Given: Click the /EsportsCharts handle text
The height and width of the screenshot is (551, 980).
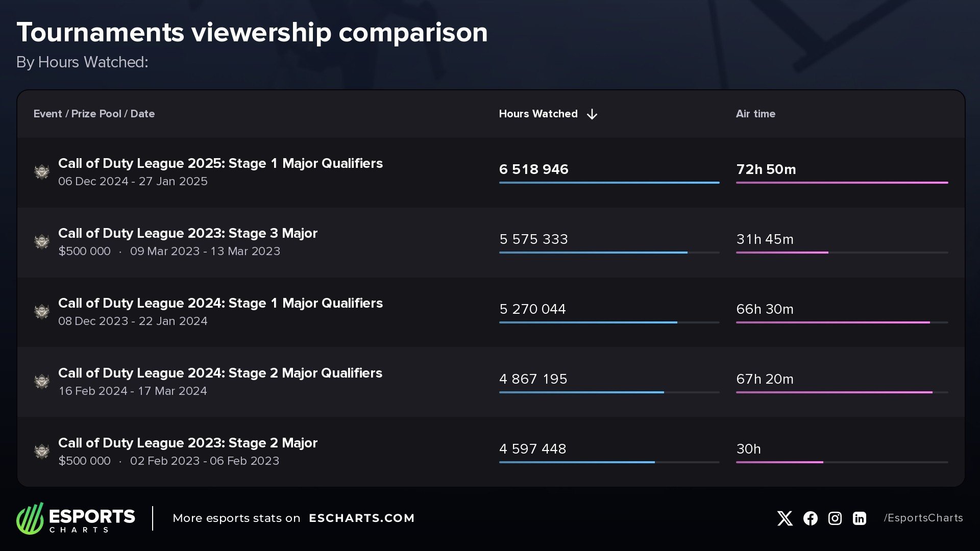Looking at the screenshot, I should click(x=923, y=518).
